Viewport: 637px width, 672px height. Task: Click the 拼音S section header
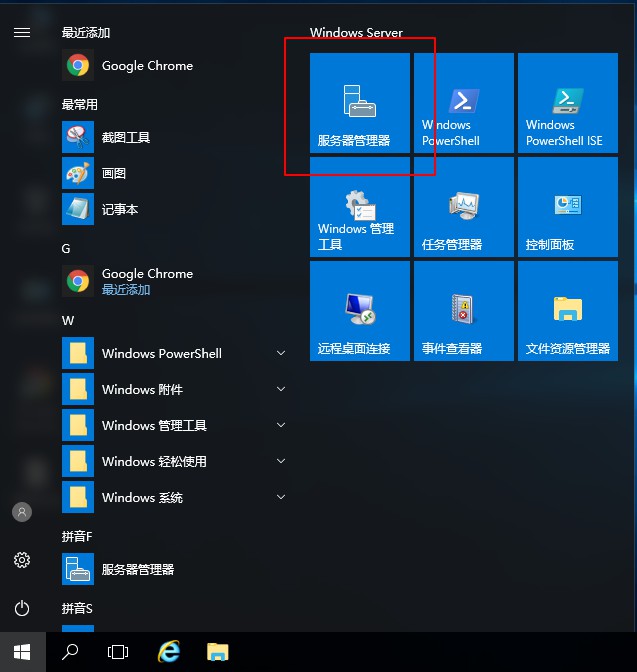point(77,609)
